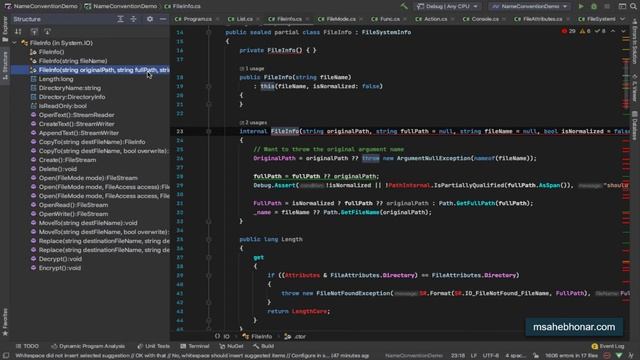Viewport: 640px width, 360px height.
Task: Select Encrypt():void in Structure tree
Action: tap(60, 268)
